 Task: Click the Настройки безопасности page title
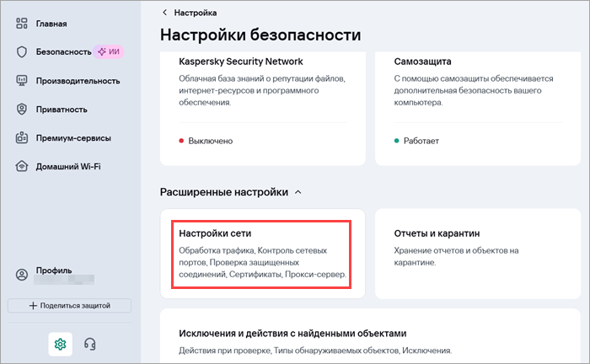click(260, 35)
